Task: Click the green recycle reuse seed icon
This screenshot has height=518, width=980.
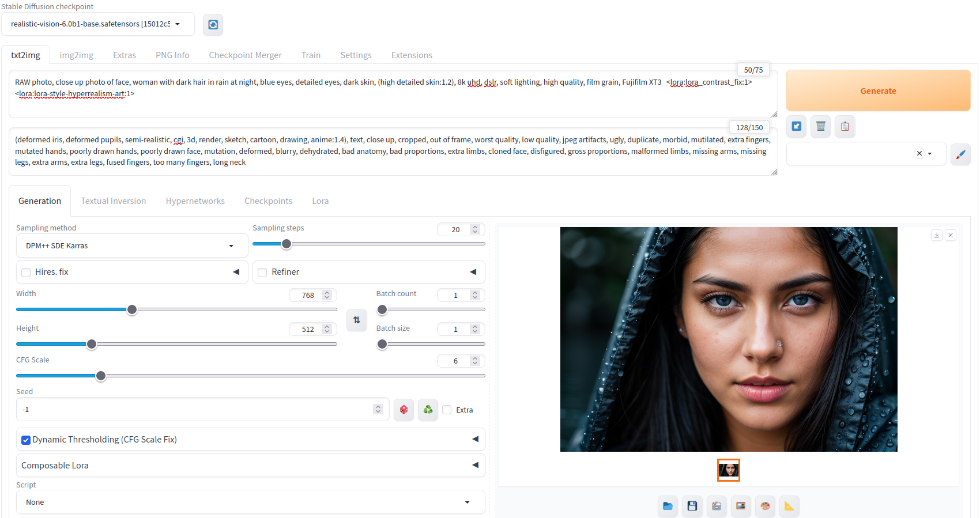Action: [428, 410]
